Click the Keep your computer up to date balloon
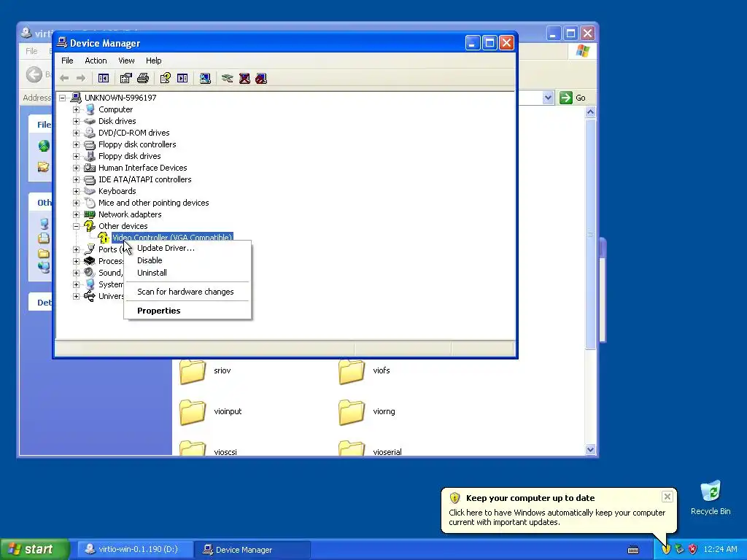747x560 pixels. 558,510
